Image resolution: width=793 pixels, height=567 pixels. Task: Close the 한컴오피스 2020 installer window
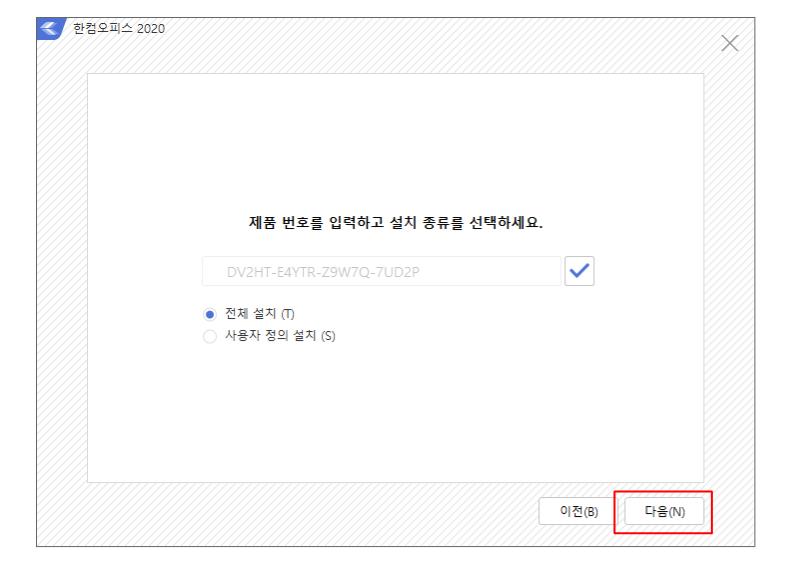point(729,43)
